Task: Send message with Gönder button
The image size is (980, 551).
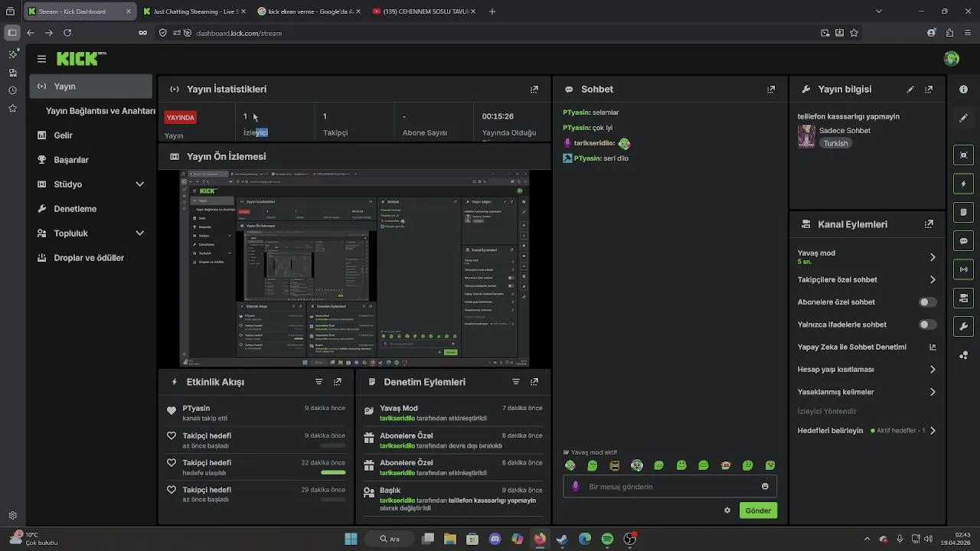Action: coord(758,510)
